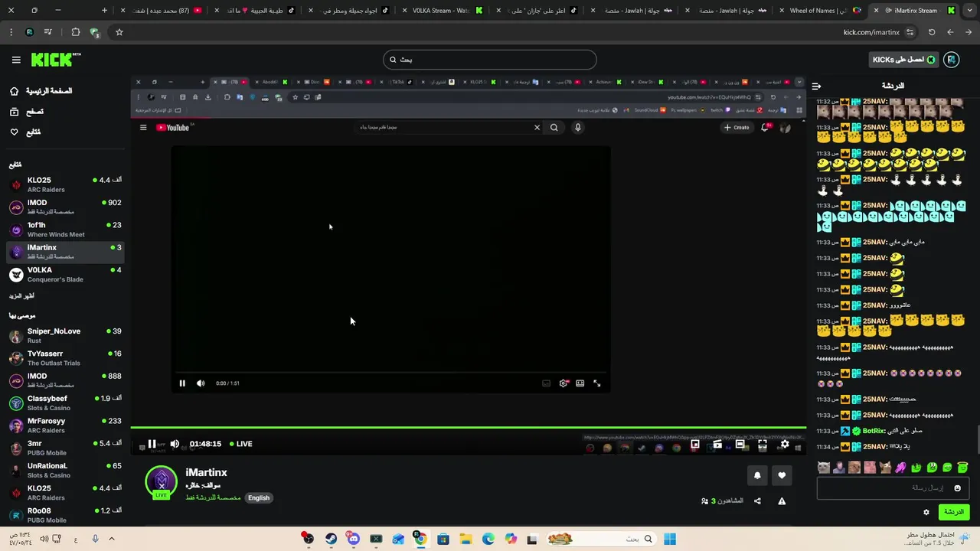Open 1of1h Where Winds Meet channel
The height and width of the screenshot is (551, 980).
click(65, 230)
